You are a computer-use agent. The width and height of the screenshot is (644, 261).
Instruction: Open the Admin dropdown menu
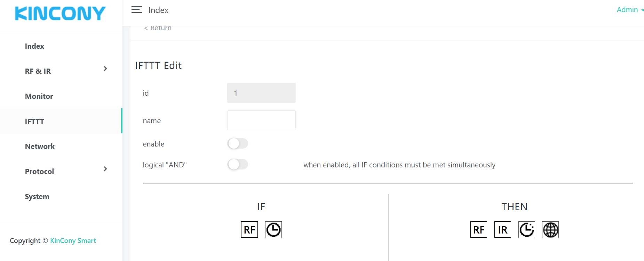point(629,10)
